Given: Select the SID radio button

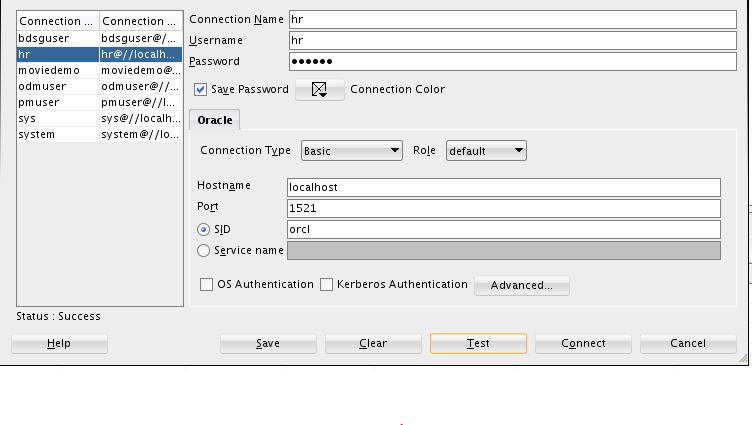Looking at the screenshot, I should point(204,230).
